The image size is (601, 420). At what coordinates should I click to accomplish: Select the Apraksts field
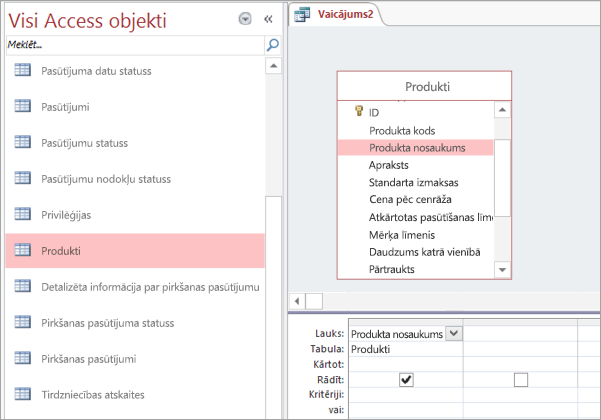tap(389, 165)
